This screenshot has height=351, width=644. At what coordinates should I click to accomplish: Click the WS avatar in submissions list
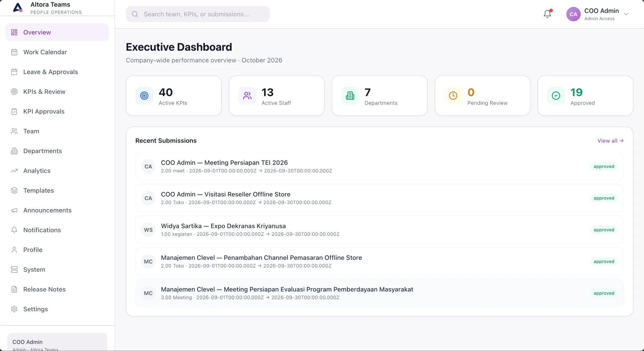148,230
